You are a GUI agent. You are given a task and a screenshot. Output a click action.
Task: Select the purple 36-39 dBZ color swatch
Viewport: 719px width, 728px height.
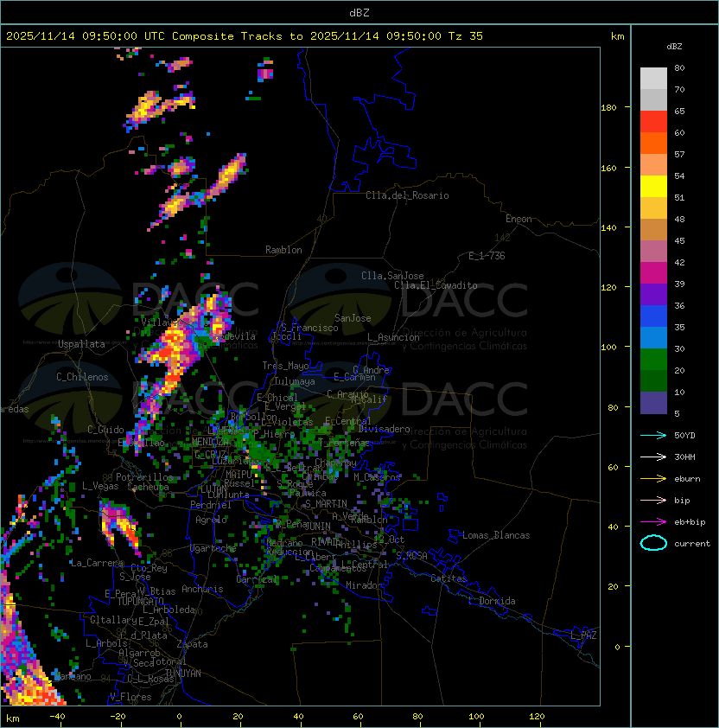[x=653, y=295]
